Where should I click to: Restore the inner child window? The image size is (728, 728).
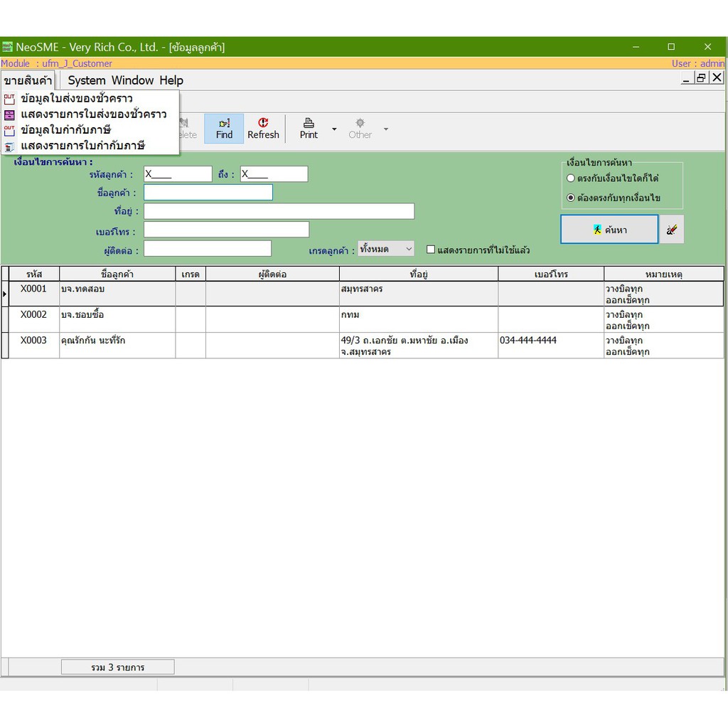701,78
